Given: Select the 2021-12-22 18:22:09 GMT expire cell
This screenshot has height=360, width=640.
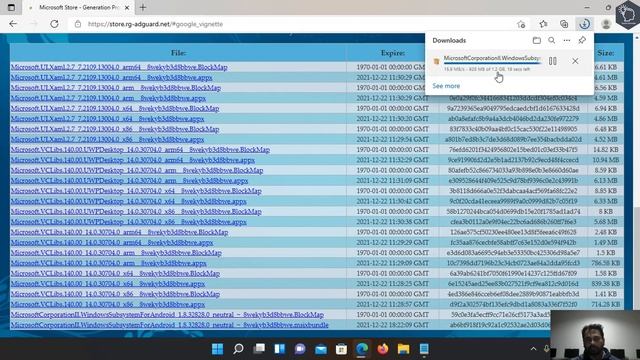Looking at the screenshot, I should tap(392, 325).
